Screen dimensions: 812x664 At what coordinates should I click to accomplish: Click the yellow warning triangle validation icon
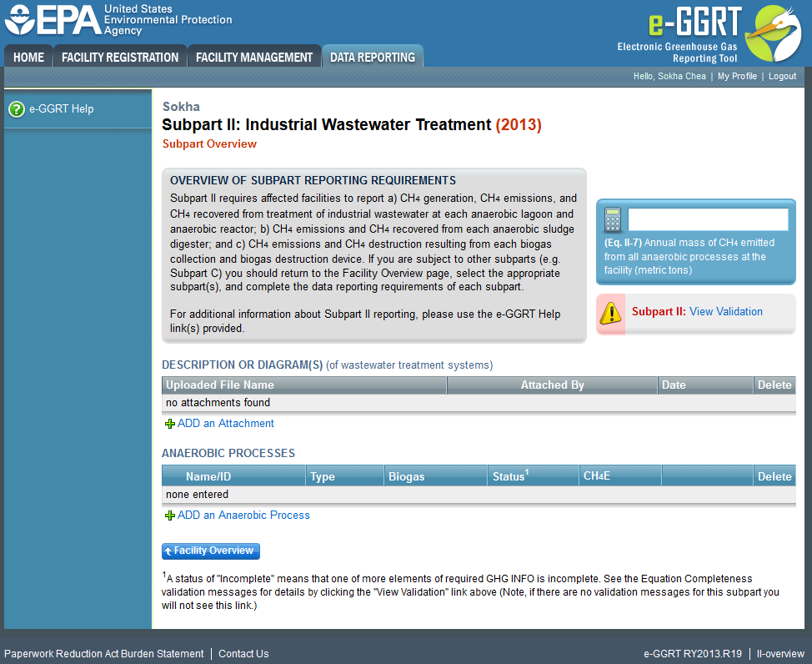click(611, 313)
